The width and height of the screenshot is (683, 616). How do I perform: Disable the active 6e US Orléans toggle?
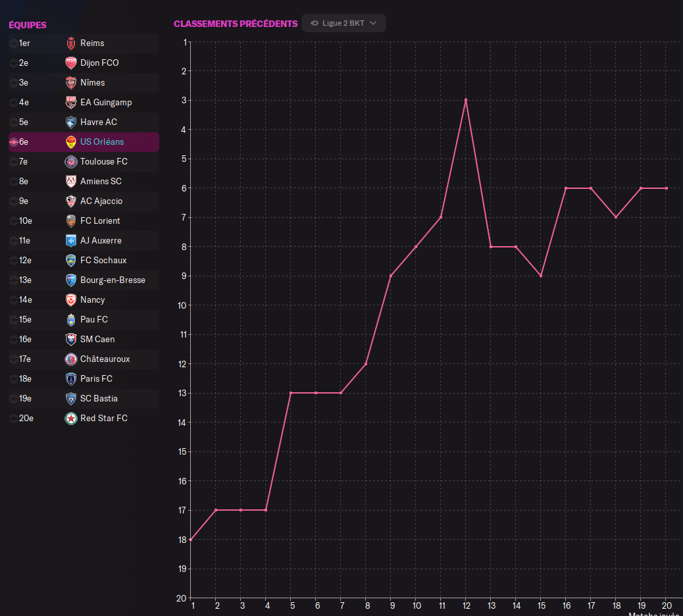(14, 142)
